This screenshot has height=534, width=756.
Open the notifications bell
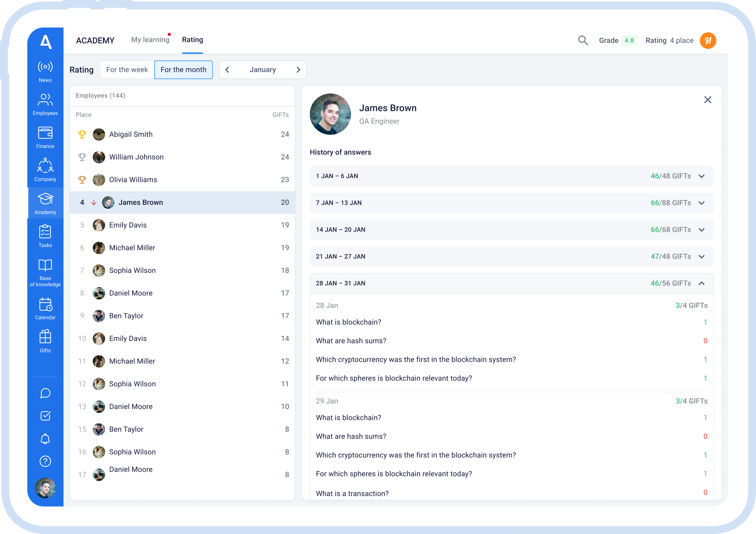[45, 439]
